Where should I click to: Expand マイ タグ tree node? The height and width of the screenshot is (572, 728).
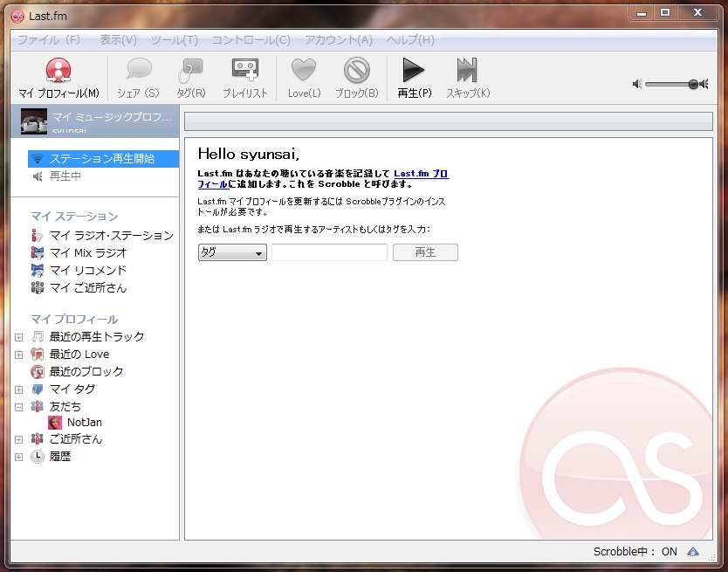click(18, 389)
